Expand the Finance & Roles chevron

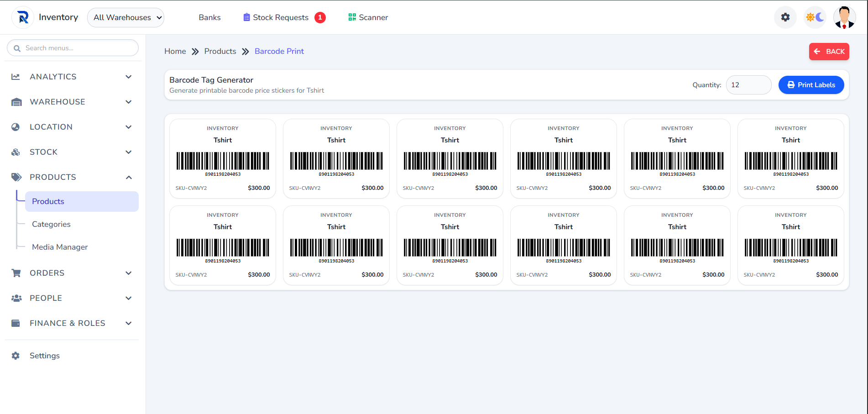click(129, 323)
